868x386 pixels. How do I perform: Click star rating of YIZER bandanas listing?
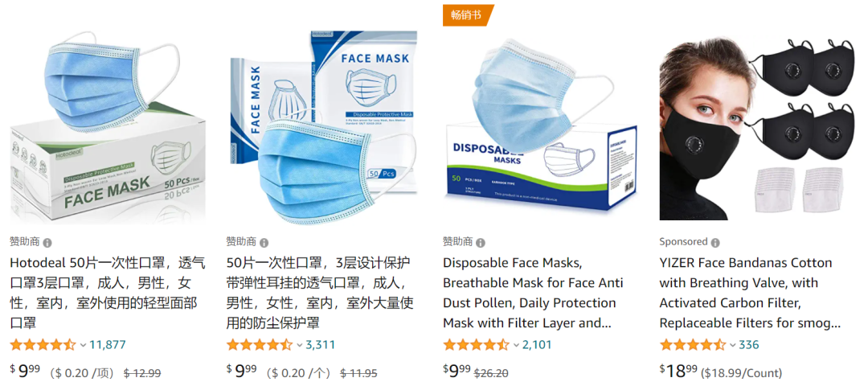coord(693,345)
